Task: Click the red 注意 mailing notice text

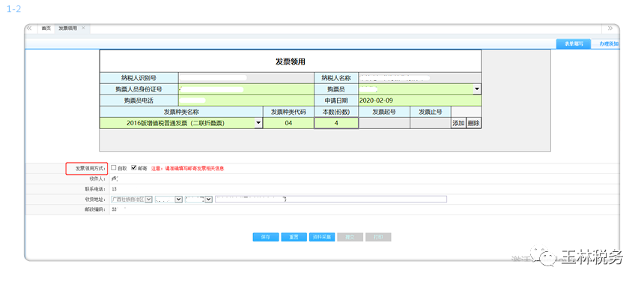Action: [x=188, y=168]
